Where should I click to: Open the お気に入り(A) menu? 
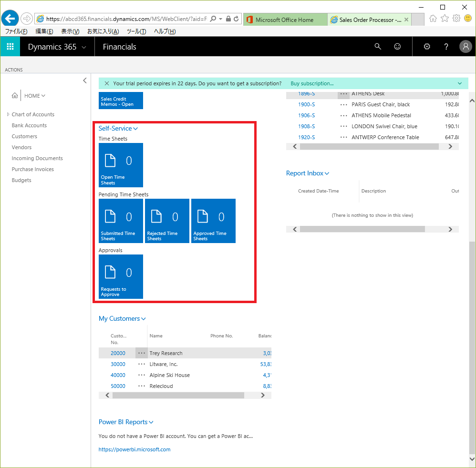pyautogui.click(x=103, y=31)
